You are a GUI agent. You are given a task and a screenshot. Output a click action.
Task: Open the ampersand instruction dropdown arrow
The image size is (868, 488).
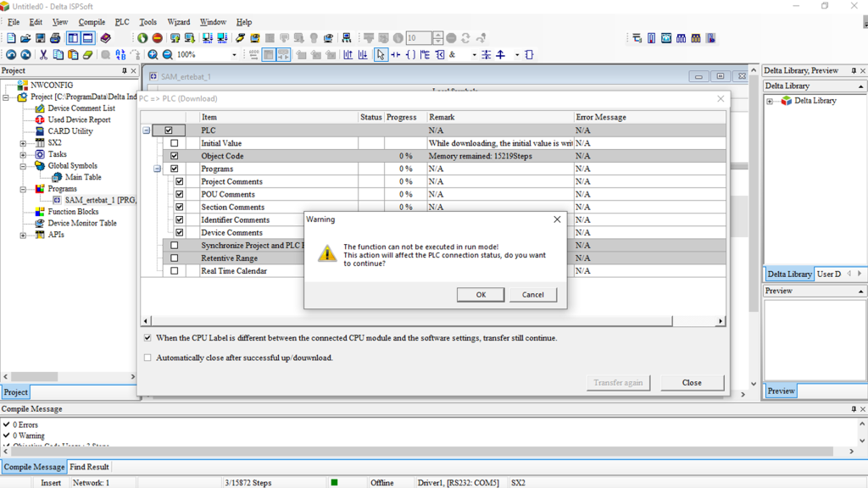(474, 55)
